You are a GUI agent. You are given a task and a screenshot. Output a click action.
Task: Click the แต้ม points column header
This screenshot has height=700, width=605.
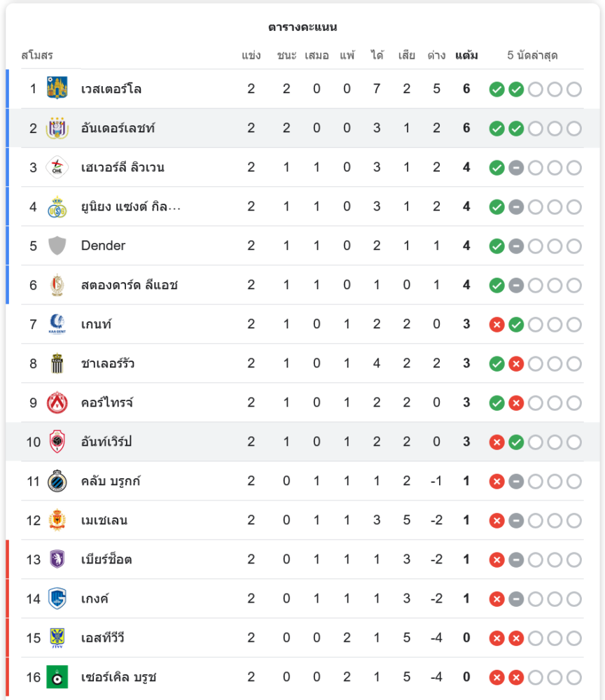[x=466, y=55]
